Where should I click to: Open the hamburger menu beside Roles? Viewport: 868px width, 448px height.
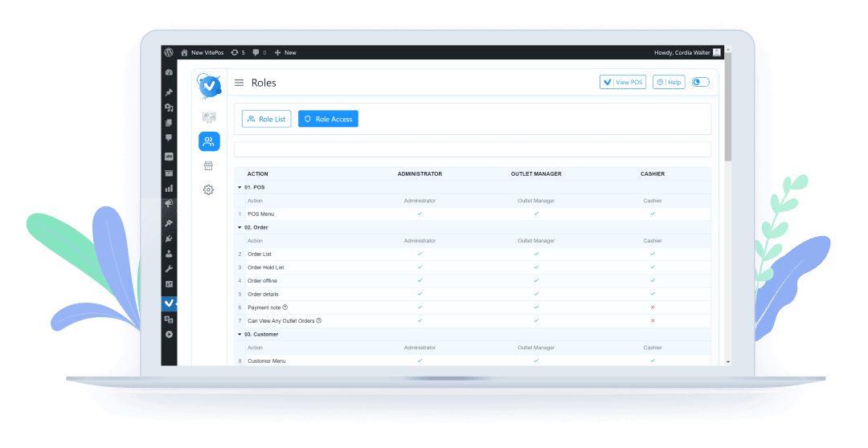click(x=239, y=83)
